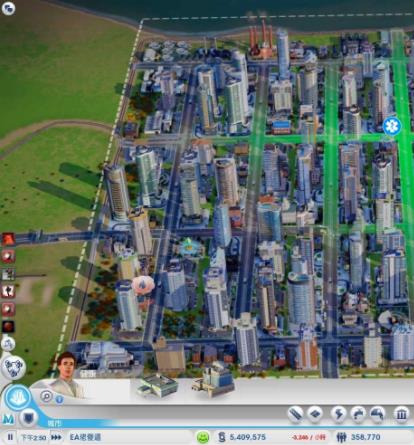Open the simoleons budget display 5.409.575
The height and width of the screenshot is (445, 414).
pyautogui.click(x=242, y=437)
